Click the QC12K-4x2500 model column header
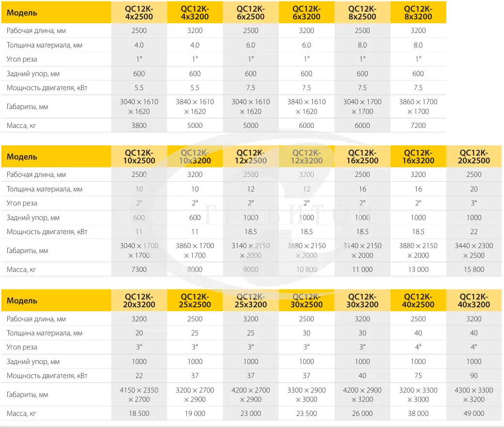 pyautogui.click(x=139, y=13)
